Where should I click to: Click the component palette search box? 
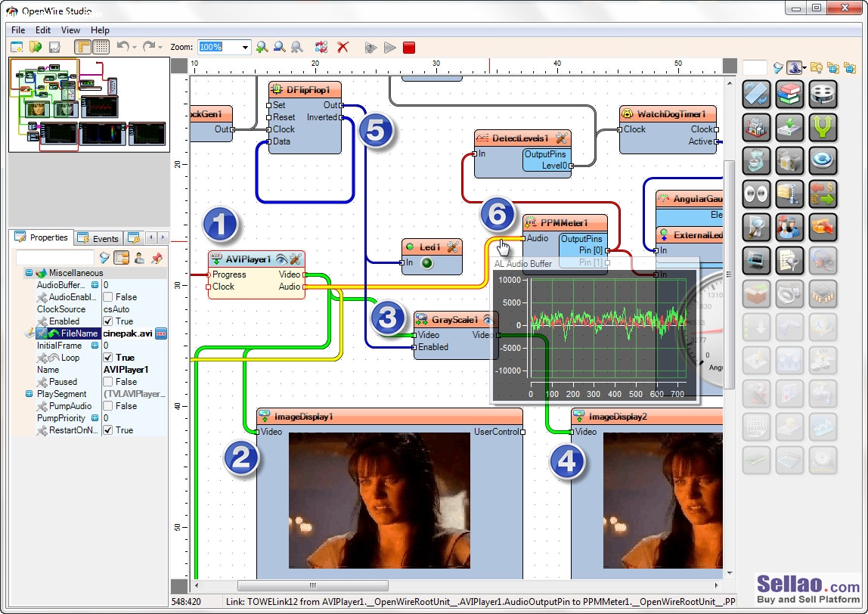point(755,67)
